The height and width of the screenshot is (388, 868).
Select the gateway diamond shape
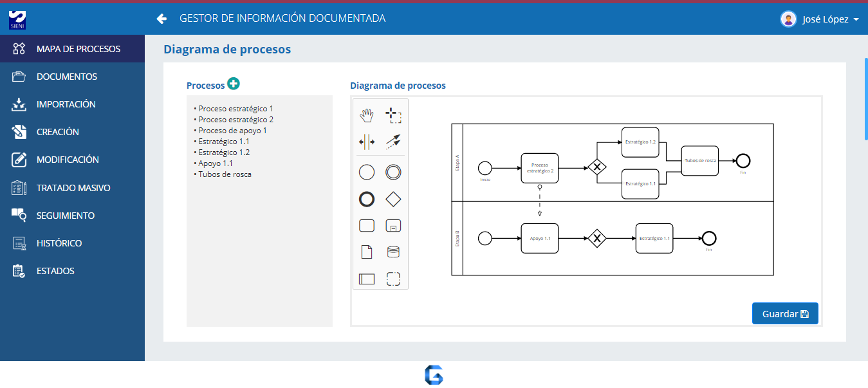tap(393, 199)
